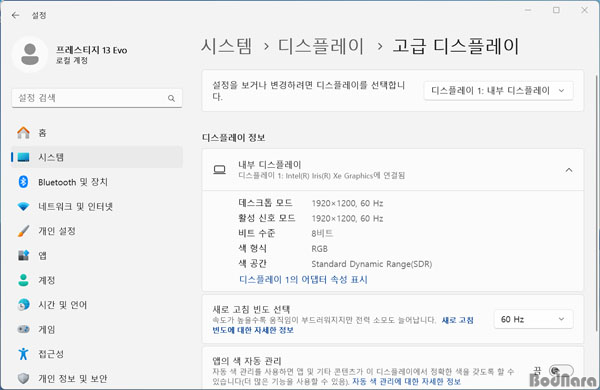Click the 접근성 accessibility figure icon
The height and width of the screenshot is (390, 600).
(23, 354)
